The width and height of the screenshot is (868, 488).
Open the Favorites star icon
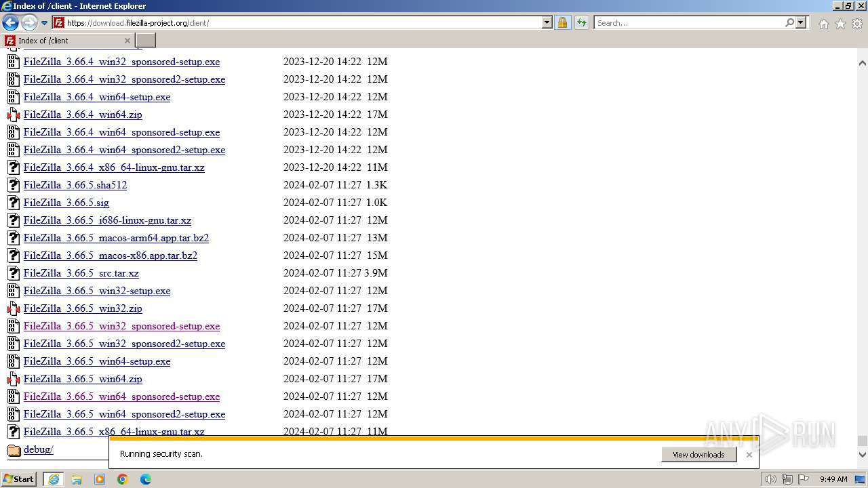click(840, 24)
